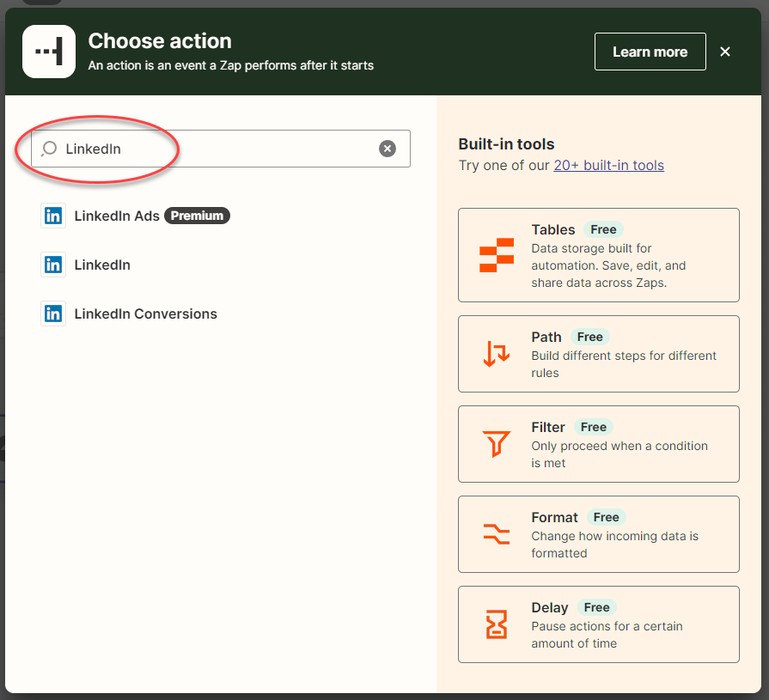Click the Zap action description subtitle
The width and height of the screenshot is (769, 700).
(231, 65)
